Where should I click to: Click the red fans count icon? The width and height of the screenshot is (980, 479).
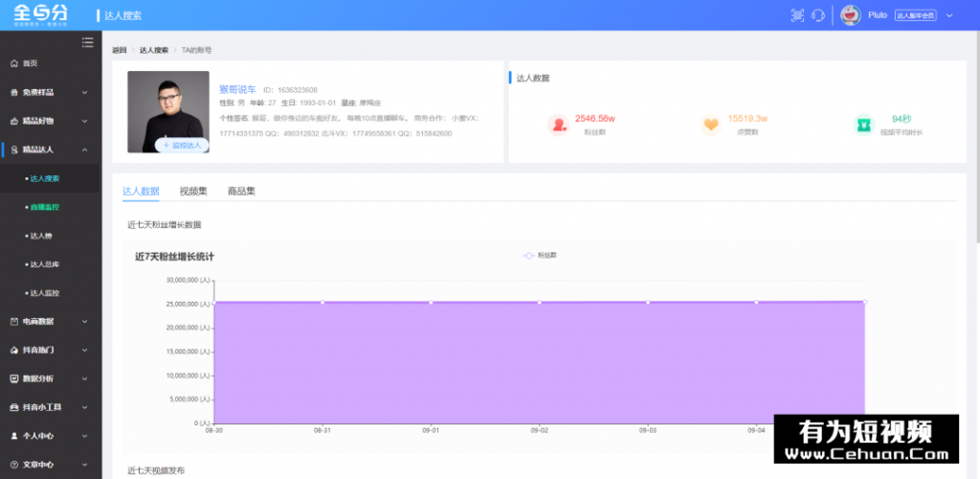[x=558, y=125]
